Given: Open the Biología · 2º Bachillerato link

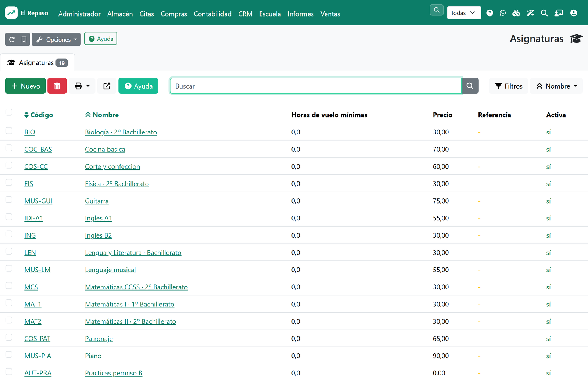Looking at the screenshot, I should point(121,132).
